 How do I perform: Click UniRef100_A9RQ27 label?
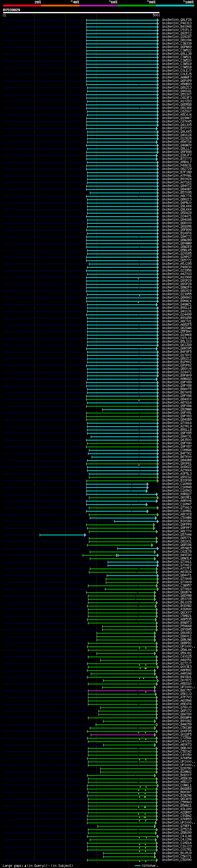click(176, 494)
